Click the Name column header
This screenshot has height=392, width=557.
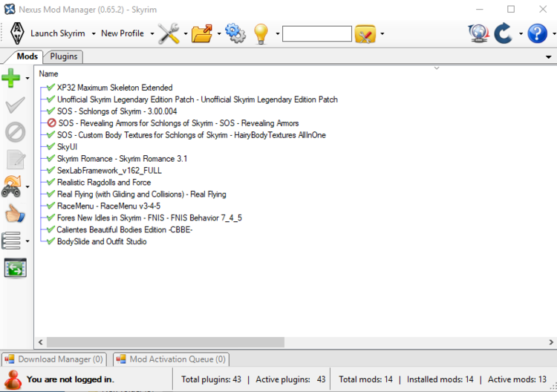(49, 73)
